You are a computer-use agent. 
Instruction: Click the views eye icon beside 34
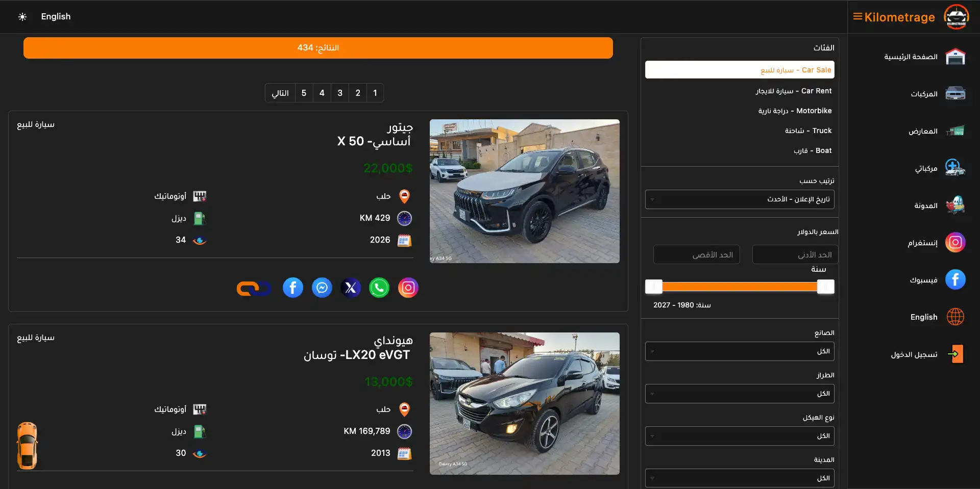pyautogui.click(x=200, y=241)
